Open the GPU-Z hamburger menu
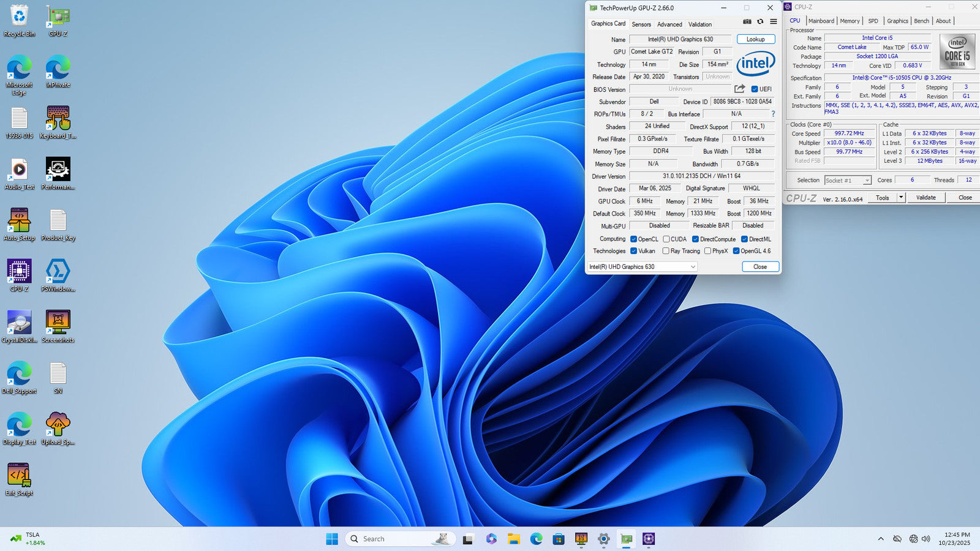This screenshot has height=551, width=980. point(774,21)
